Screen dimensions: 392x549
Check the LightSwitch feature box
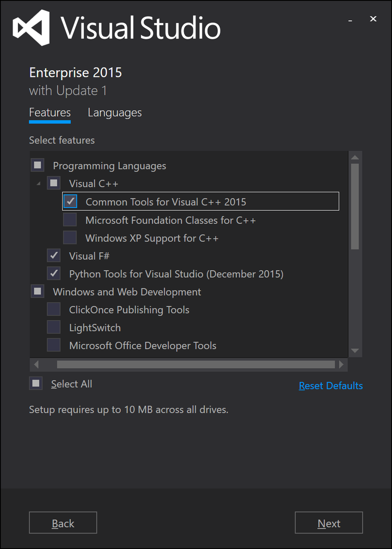(54, 327)
